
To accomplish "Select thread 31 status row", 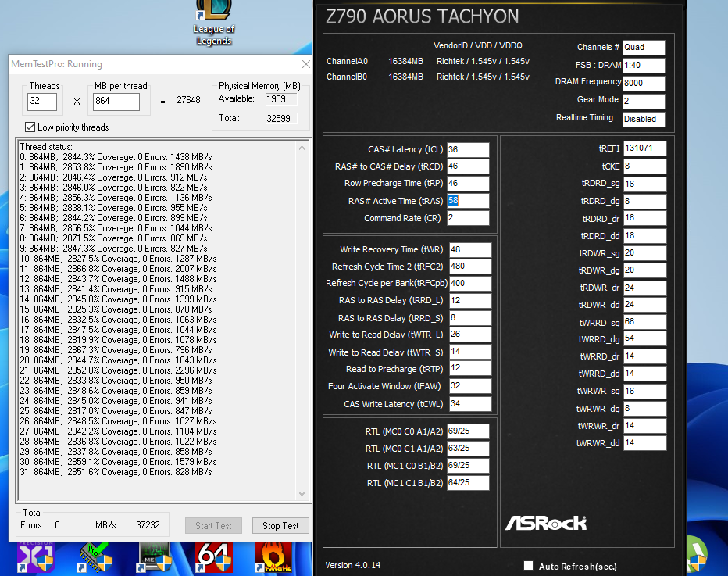I will (116, 472).
